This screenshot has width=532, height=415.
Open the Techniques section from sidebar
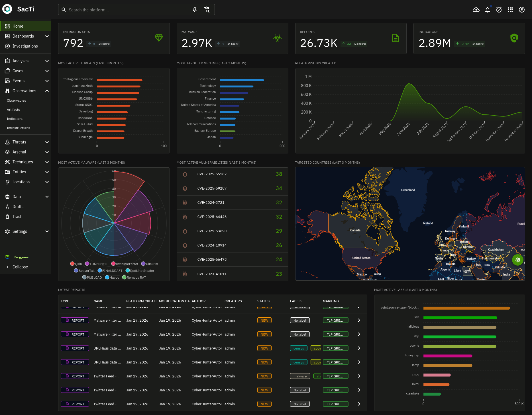point(23,162)
